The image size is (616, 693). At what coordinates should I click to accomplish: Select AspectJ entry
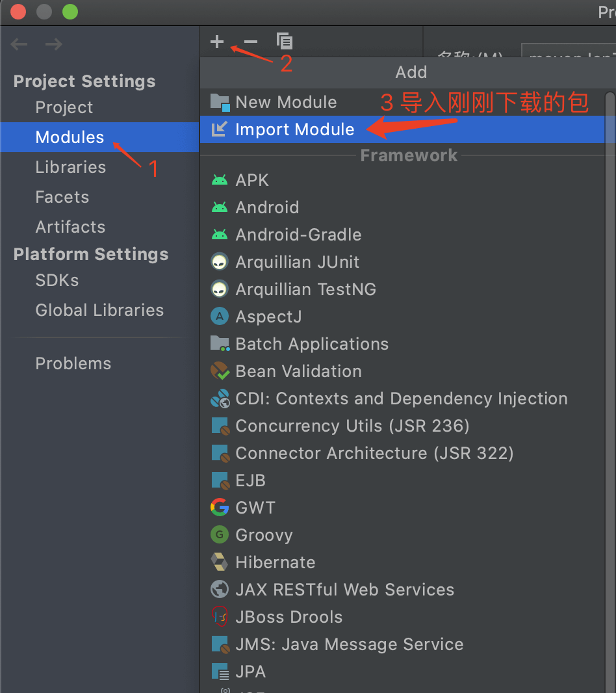[402, 317]
